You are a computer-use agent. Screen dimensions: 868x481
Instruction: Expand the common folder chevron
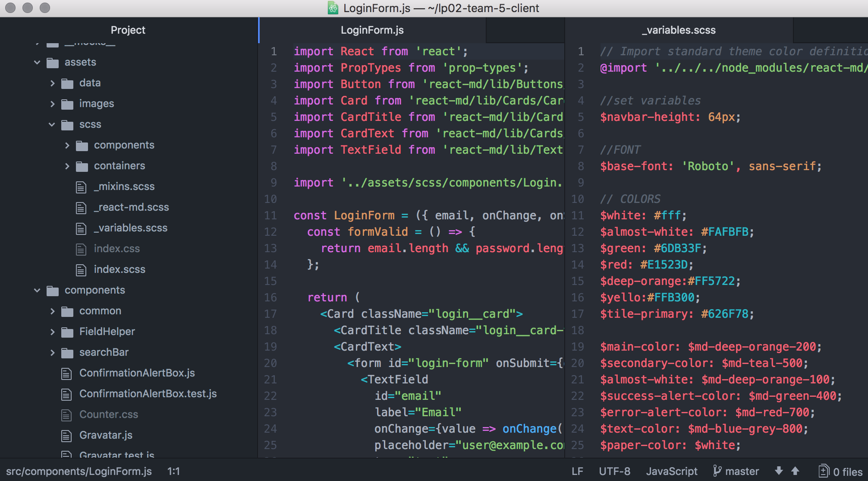pyautogui.click(x=52, y=311)
